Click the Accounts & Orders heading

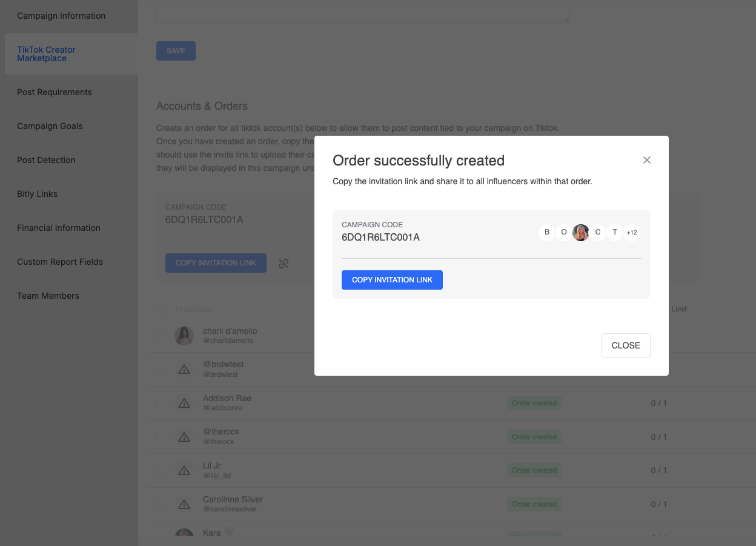pyautogui.click(x=202, y=106)
